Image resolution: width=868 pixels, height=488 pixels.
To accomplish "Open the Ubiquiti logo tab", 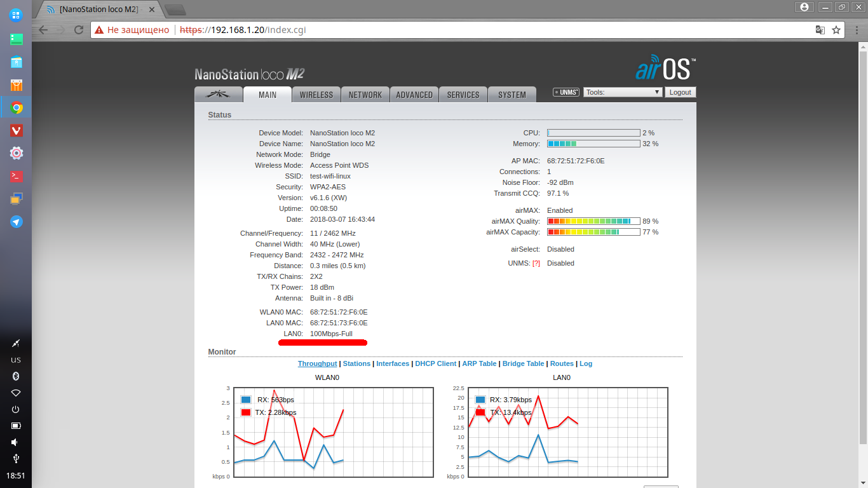I will coord(219,95).
